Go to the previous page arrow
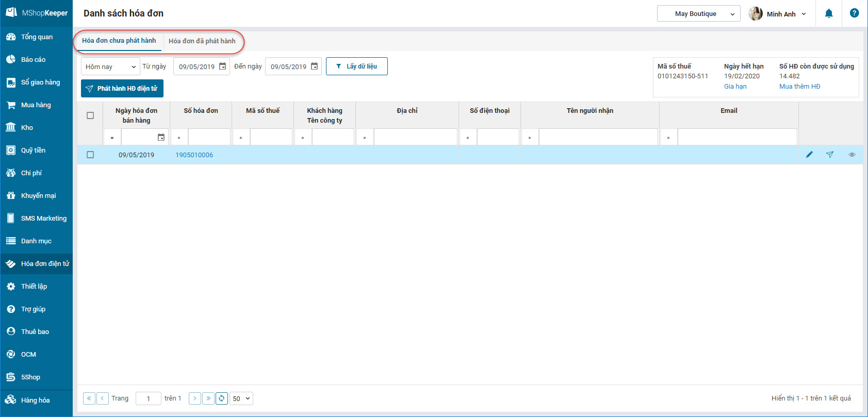868x417 pixels. click(103, 398)
